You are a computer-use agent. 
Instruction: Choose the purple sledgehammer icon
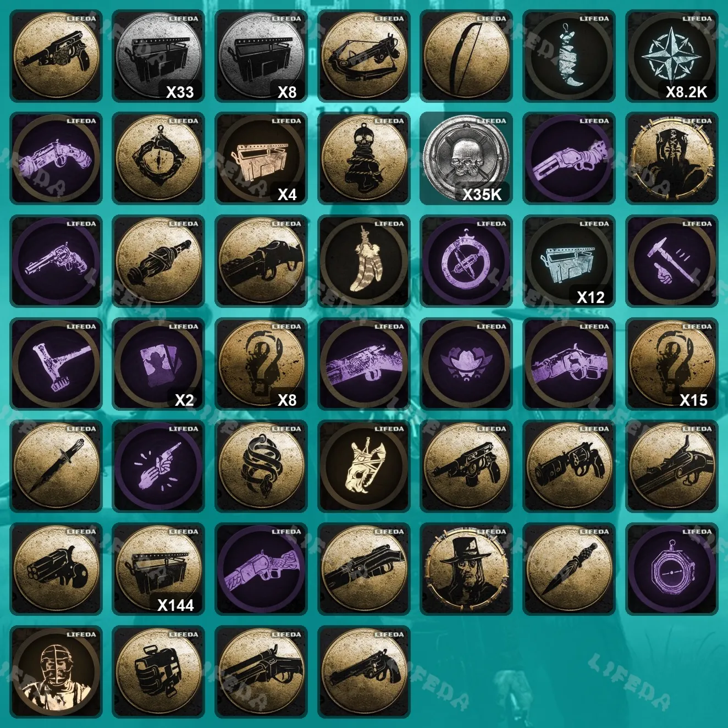[56, 364]
